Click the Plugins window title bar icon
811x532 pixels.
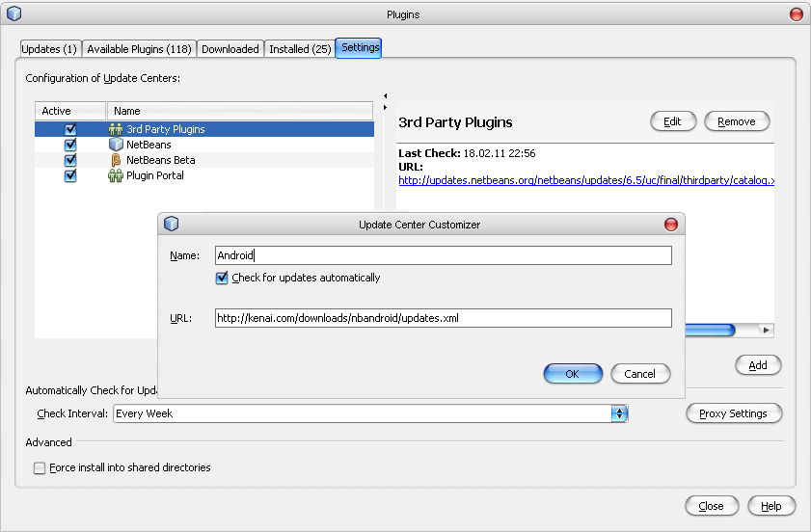pyautogui.click(x=14, y=14)
